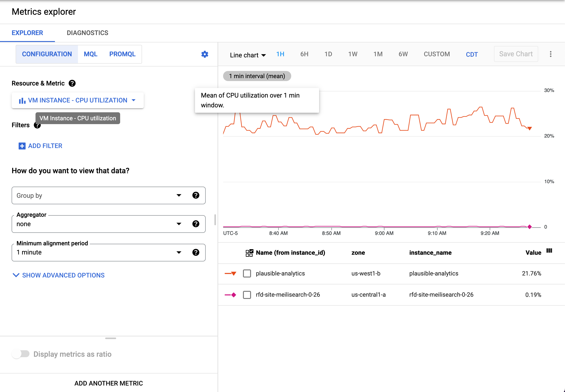Click the blue plus Add Filter icon

[22, 146]
